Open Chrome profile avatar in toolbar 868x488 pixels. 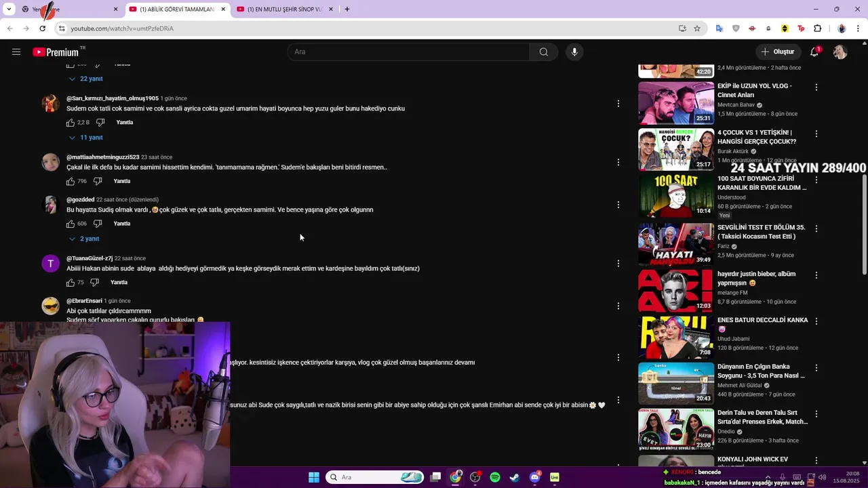[x=842, y=28]
